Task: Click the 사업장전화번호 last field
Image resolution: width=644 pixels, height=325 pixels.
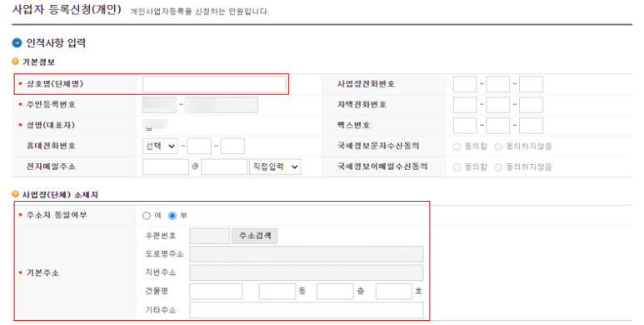Action: coord(531,84)
